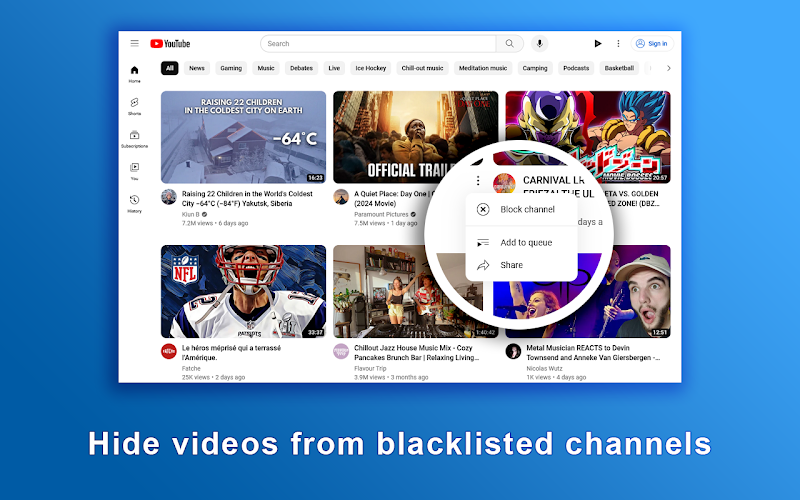Image resolution: width=800 pixels, height=500 pixels.
Task: Select the News filter chip
Action: [196, 68]
